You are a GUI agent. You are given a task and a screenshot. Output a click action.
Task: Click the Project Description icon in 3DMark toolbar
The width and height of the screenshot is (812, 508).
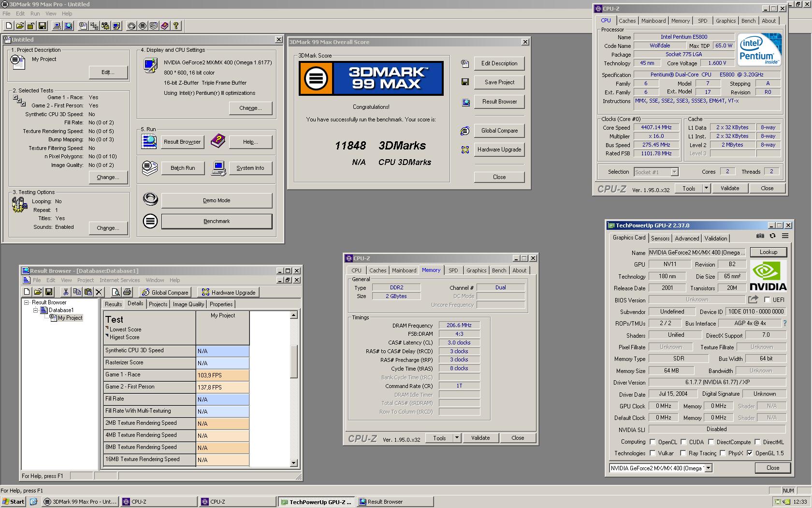click(x=83, y=26)
